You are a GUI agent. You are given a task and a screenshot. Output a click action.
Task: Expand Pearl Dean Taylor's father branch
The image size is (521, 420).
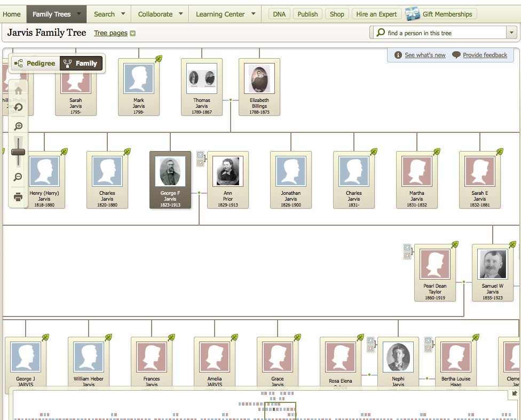tap(407, 248)
